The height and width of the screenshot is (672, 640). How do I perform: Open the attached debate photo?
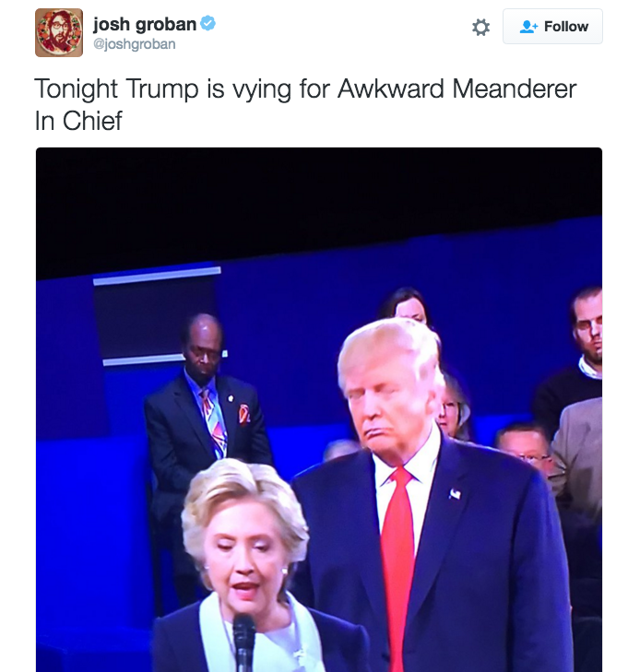[319, 409]
